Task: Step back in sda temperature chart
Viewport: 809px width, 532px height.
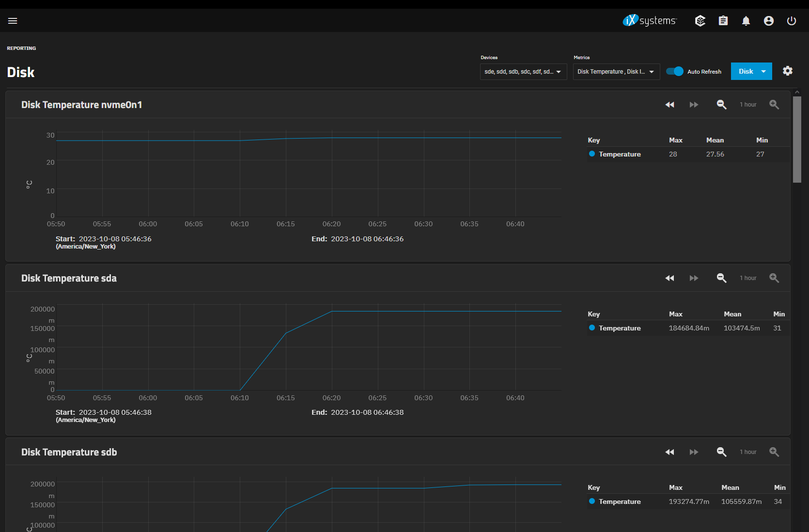Action: point(670,278)
